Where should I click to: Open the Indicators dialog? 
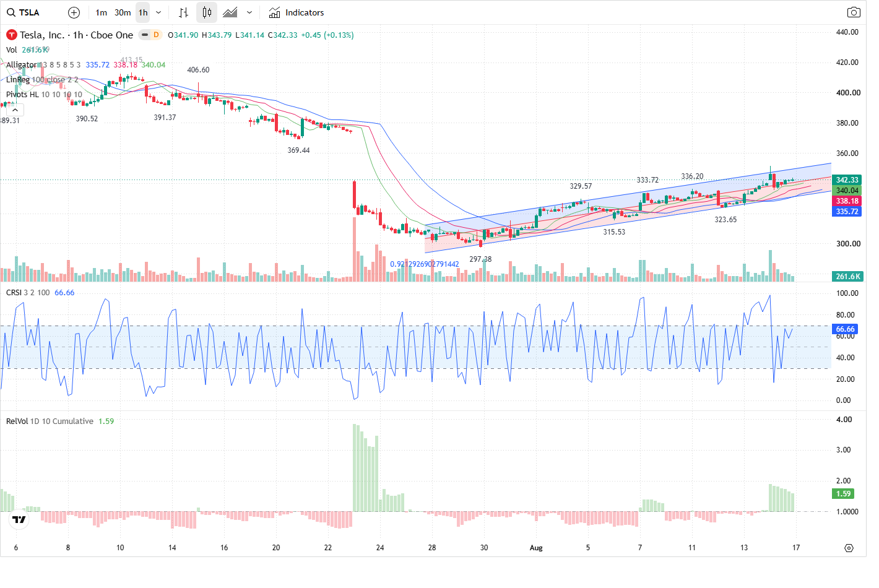(297, 12)
